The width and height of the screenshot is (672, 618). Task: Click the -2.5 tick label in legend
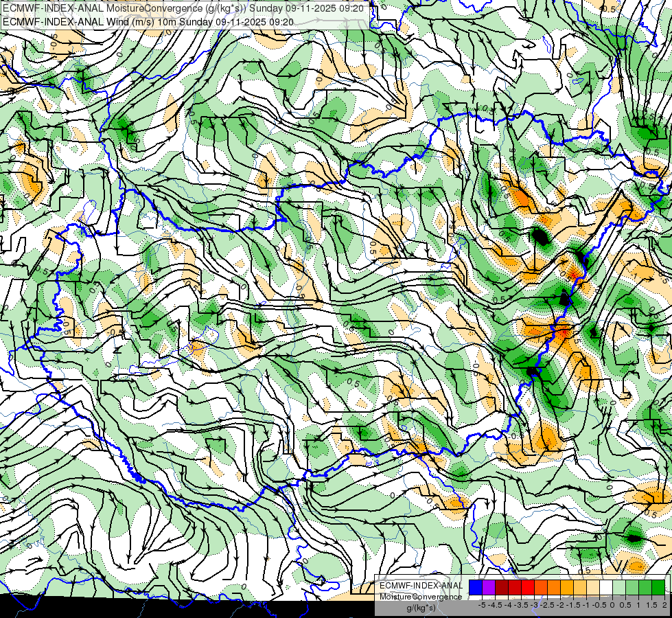pyautogui.click(x=547, y=605)
